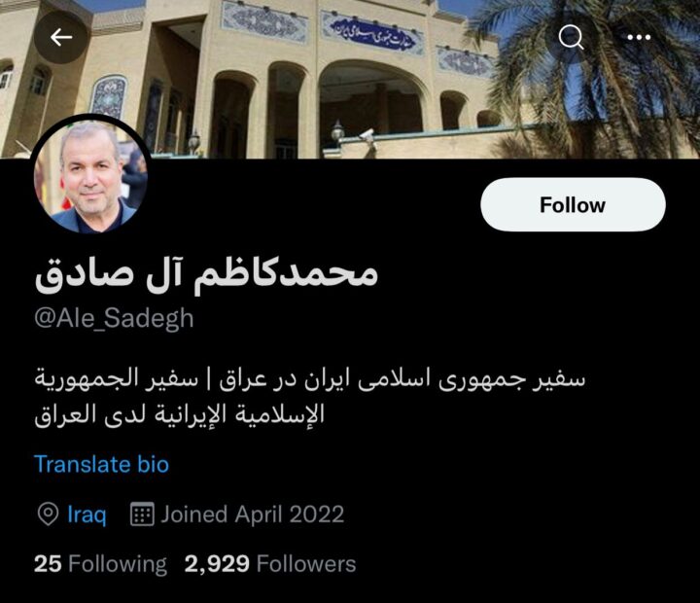Open search with the magnifier icon
The height and width of the screenshot is (603, 700).
pos(571,37)
